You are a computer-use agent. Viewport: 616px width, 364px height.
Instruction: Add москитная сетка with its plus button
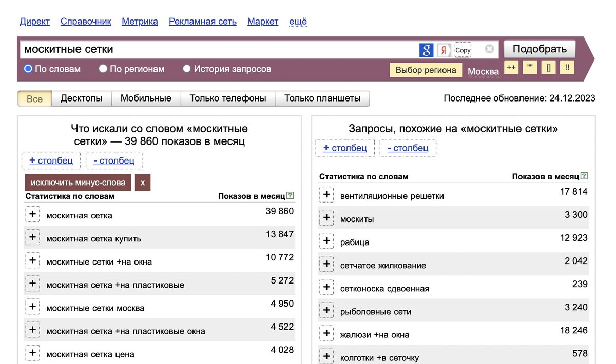coord(32,214)
